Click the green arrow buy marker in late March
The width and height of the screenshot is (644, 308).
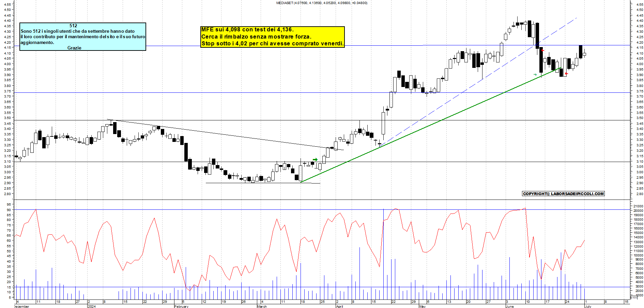[315, 160]
